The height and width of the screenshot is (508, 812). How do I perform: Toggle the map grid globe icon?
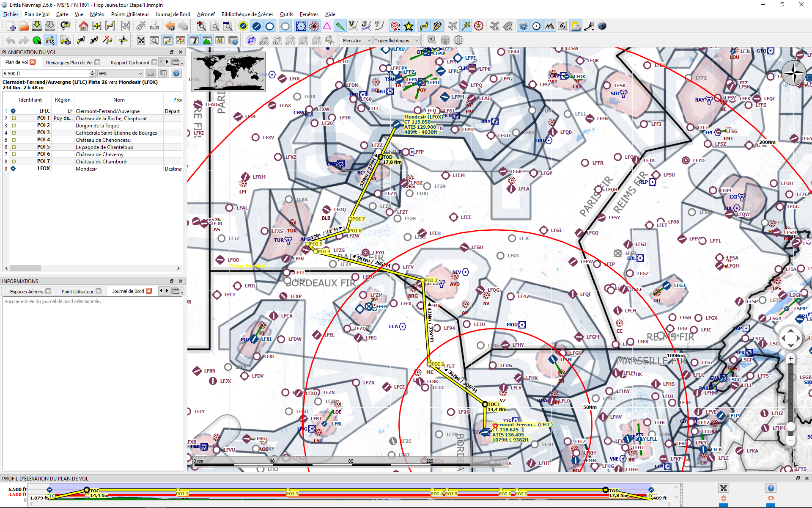click(x=524, y=26)
